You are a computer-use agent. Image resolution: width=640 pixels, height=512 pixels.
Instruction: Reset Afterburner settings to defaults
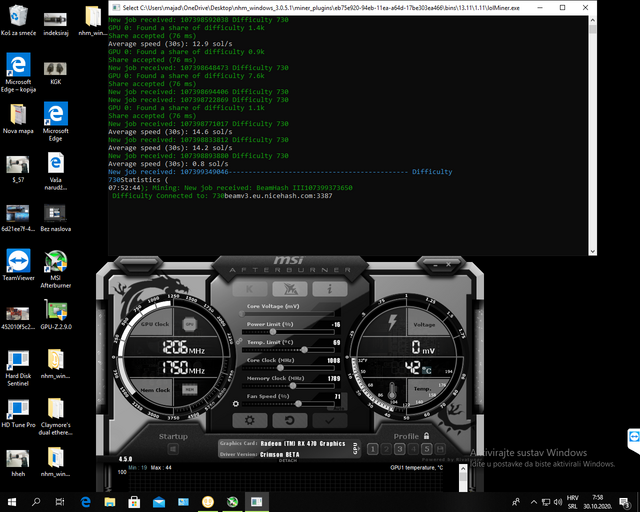(x=289, y=420)
